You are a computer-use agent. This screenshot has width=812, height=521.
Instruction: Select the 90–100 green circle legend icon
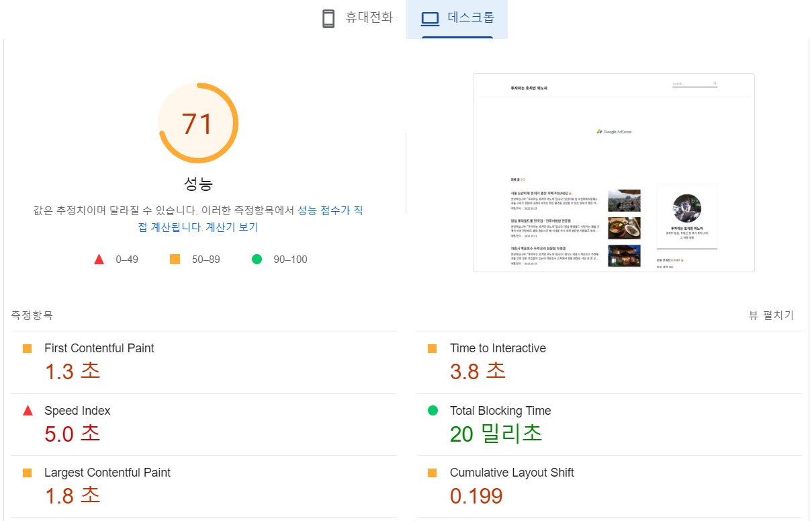(x=257, y=259)
